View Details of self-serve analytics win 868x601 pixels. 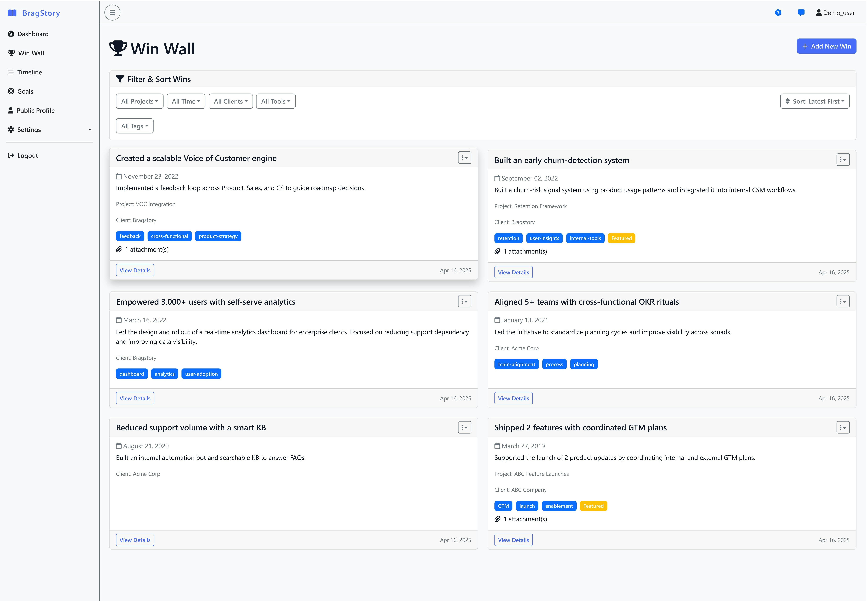(135, 398)
